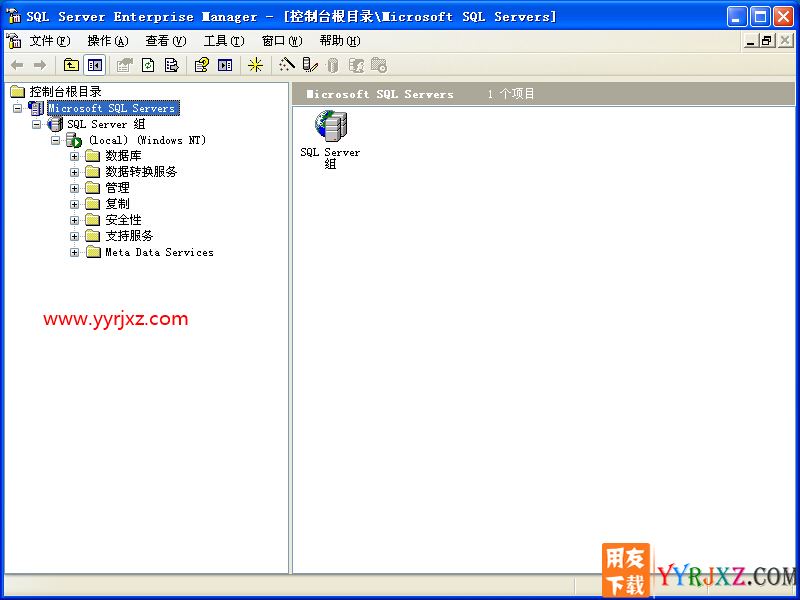Toggle the Action Pane toolbar button
Screen dimensions: 800x600
[225, 65]
